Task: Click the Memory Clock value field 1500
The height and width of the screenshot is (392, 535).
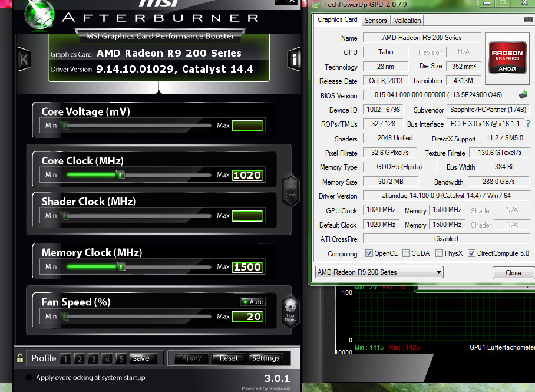Action: (247, 267)
